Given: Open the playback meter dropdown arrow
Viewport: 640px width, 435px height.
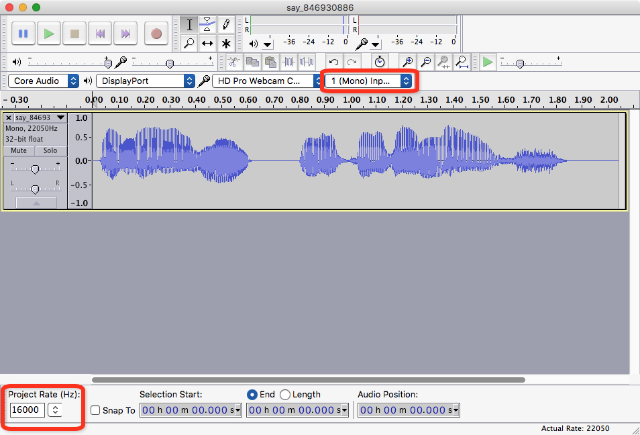Looking at the screenshot, I should tap(268, 44).
